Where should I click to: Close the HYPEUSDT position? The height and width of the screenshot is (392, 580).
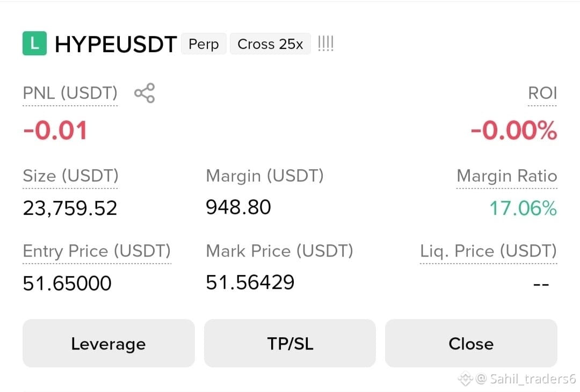tap(471, 344)
